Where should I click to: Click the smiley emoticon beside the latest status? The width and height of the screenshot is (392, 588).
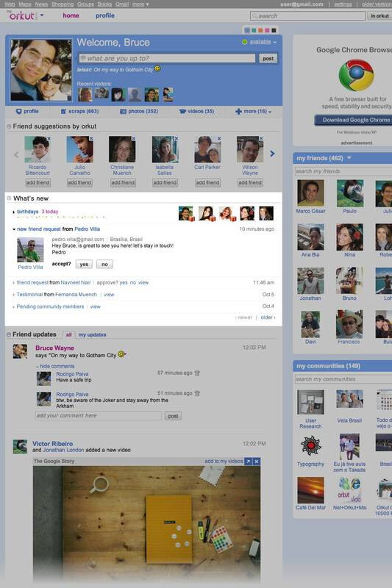(x=157, y=68)
